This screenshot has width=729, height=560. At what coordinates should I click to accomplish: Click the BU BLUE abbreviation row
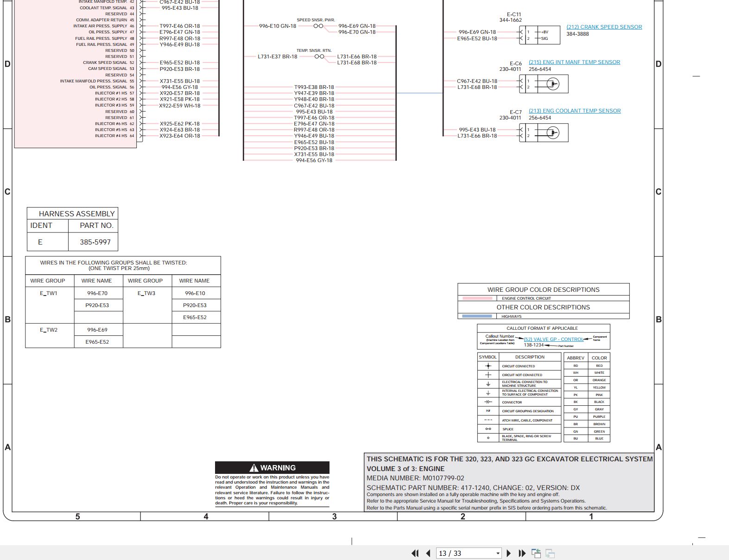[587, 438]
